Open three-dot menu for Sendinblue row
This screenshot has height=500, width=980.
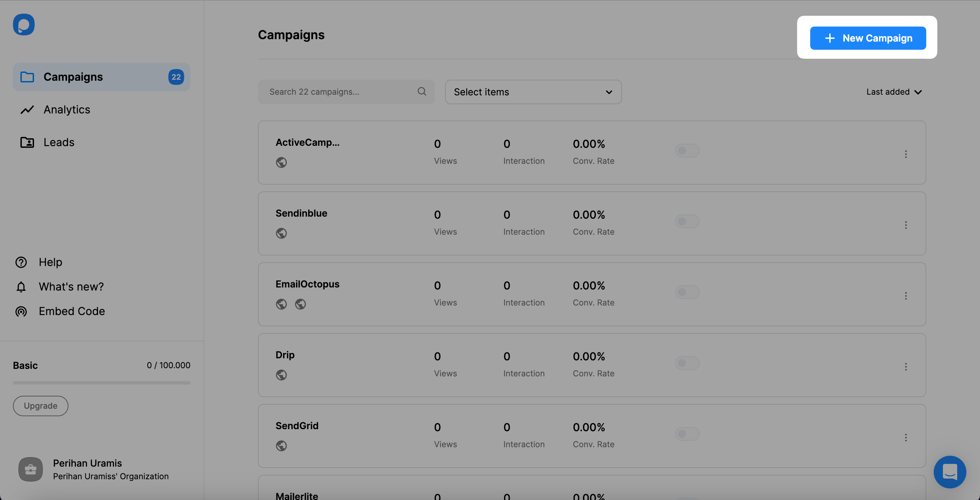pyautogui.click(x=905, y=225)
